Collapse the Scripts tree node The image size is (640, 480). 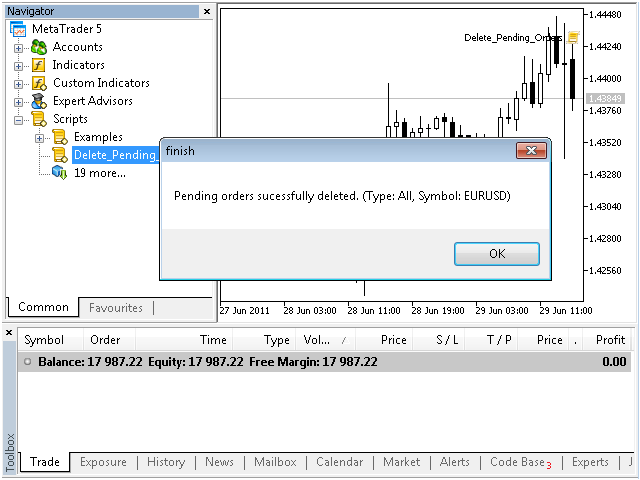[x=18, y=119]
